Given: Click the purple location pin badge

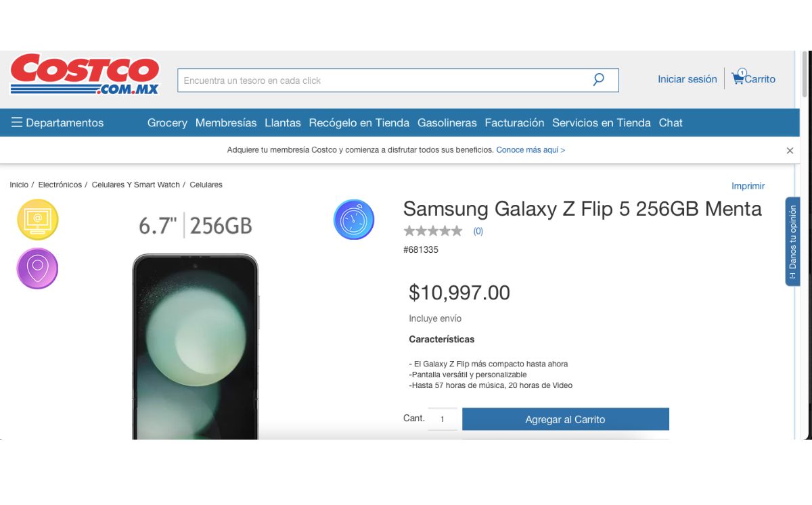Looking at the screenshot, I should point(38,268).
